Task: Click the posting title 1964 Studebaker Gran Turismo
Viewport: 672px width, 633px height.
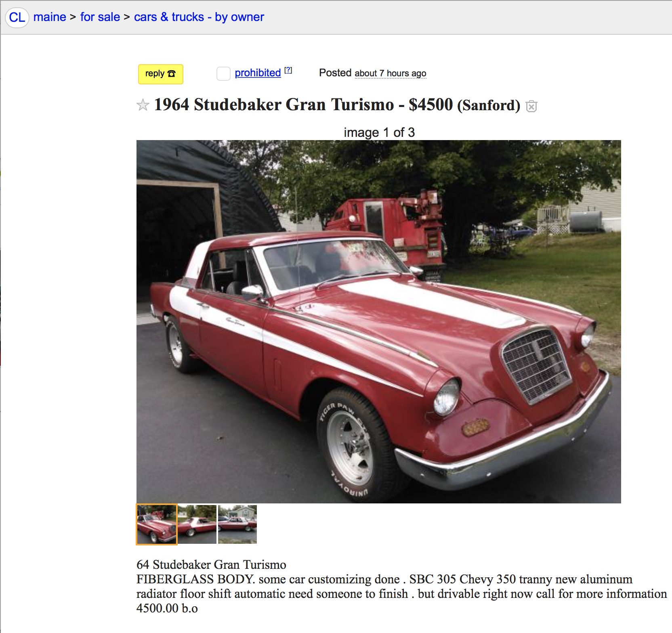Action: pos(274,105)
